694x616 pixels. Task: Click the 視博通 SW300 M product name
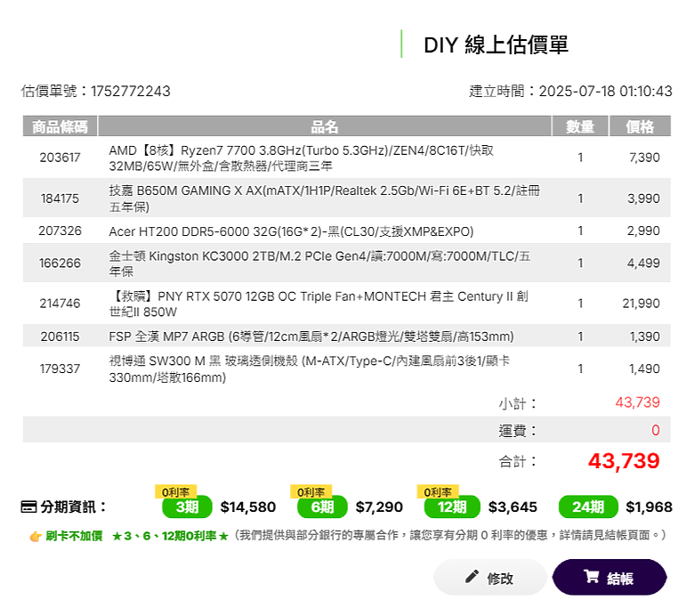[309, 369]
